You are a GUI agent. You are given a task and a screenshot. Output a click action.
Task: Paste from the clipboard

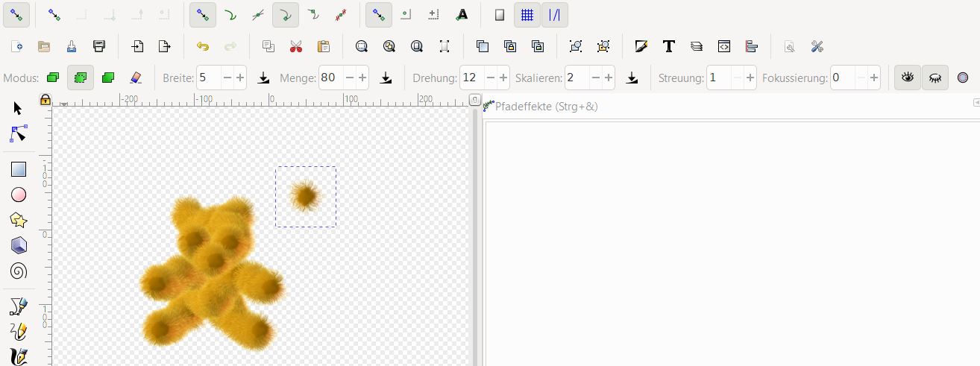pyautogui.click(x=324, y=46)
